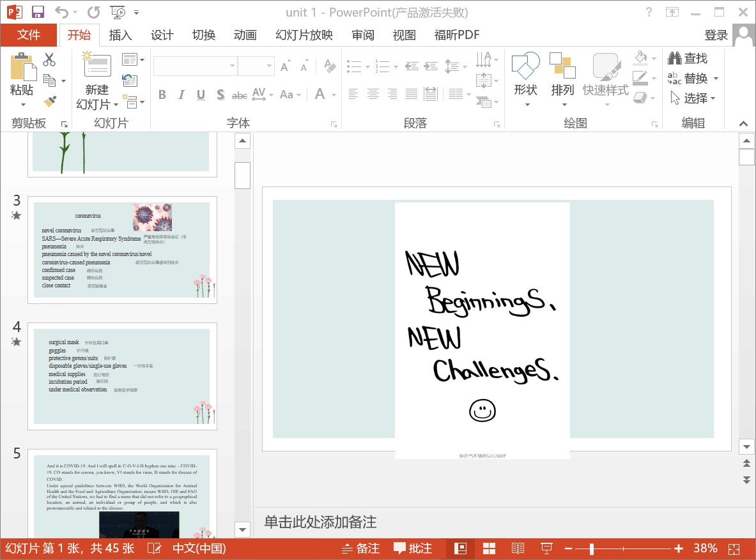Viewport: 756px width, 560px height.
Task: Click the Cut scissors icon
Action: click(x=49, y=60)
